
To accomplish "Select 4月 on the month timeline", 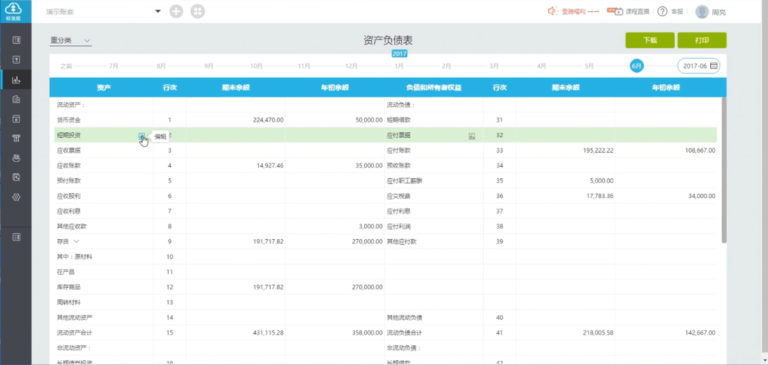I will (x=541, y=66).
